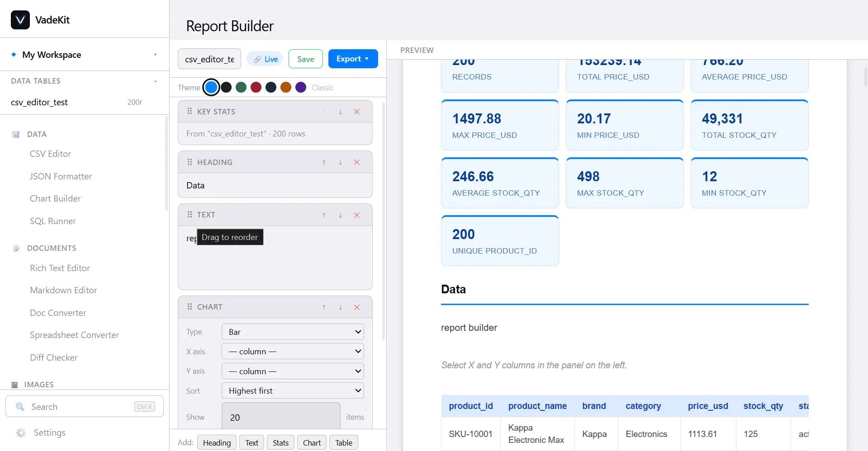The width and height of the screenshot is (868, 451).
Task: Open the Export dropdown menu
Action: 353,59
